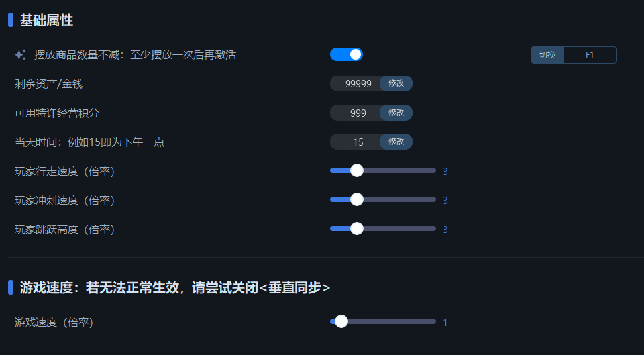The image size is (644, 355).
Task: Click the sparkle icon beside 摆放商品数量不减
Action: pyautogui.click(x=20, y=54)
